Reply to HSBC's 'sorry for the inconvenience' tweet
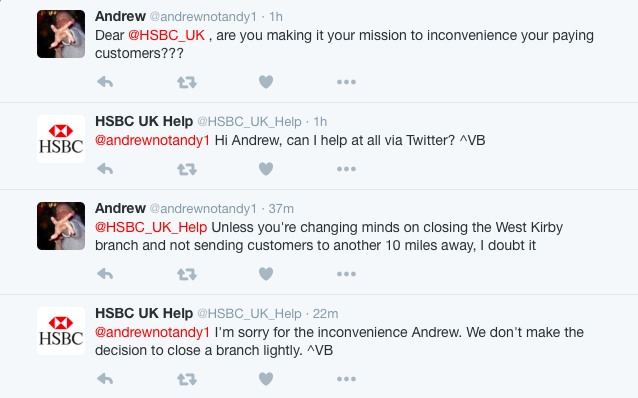638x398 pixels. [105, 379]
